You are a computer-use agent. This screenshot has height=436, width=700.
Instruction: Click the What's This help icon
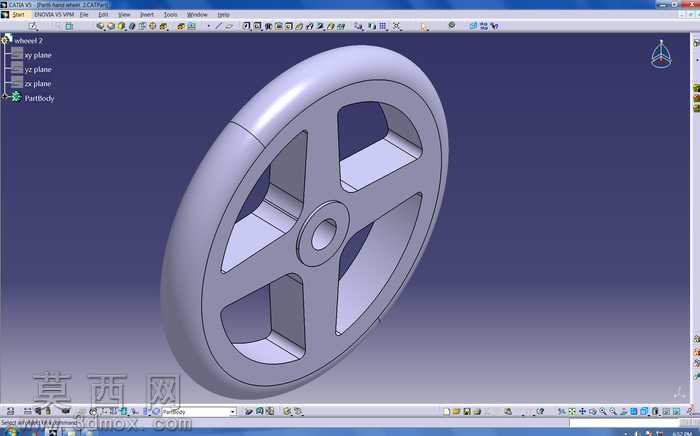(541, 411)
